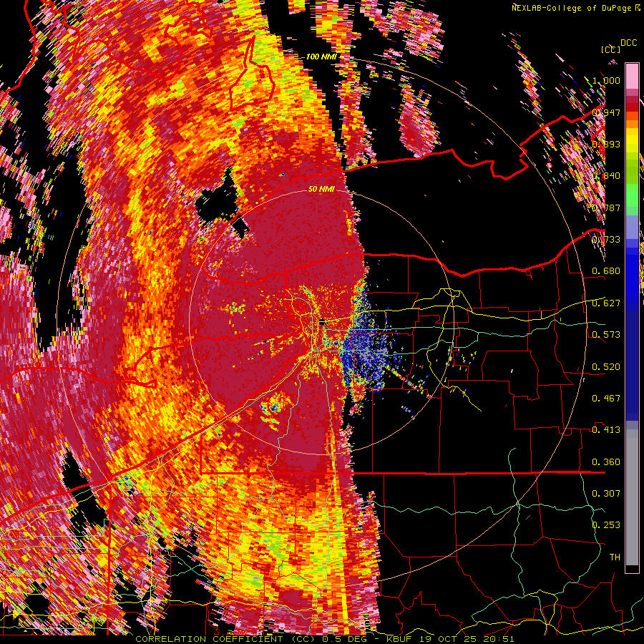This screenshot has width=644, height=644.
Task: Select the 19 OCT 25 date text
Action: point(449,639)
